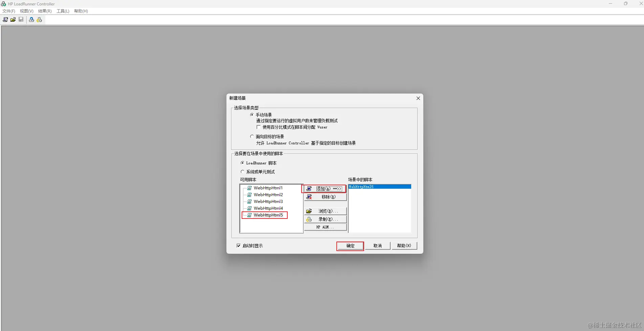Screen dimensions: 644x331
Task: Click the 取消 cancel button
Action: pyautogui.click(x=378, y=246)
